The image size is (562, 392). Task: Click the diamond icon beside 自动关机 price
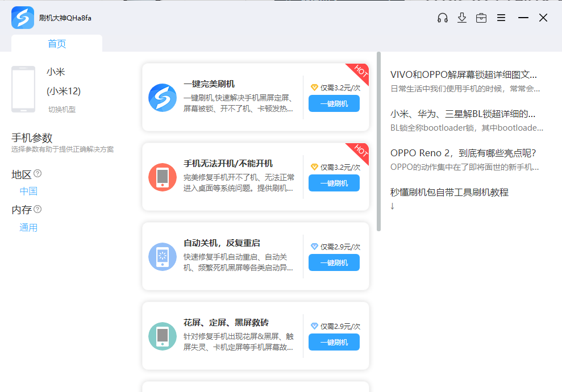(314, 247)
